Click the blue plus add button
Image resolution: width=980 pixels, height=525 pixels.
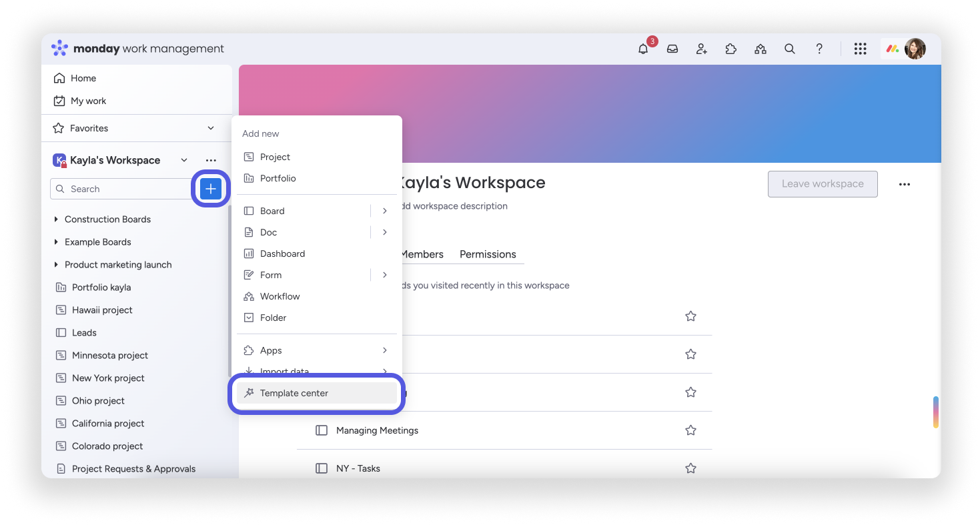(x=211, y=189)
